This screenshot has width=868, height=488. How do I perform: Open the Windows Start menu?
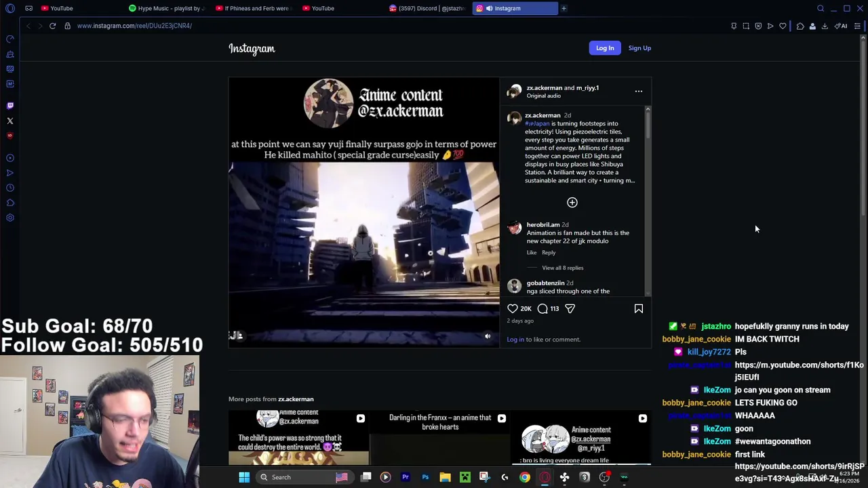click(244, 477)
